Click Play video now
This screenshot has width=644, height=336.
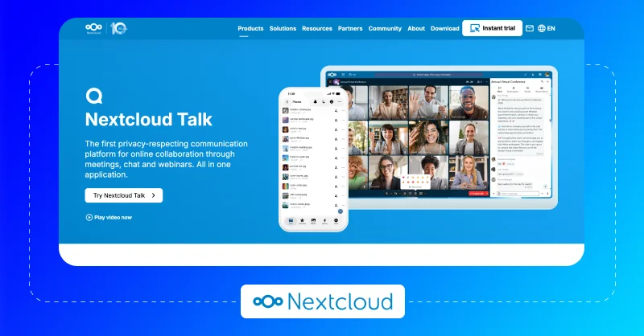click(x=109, y=218)
